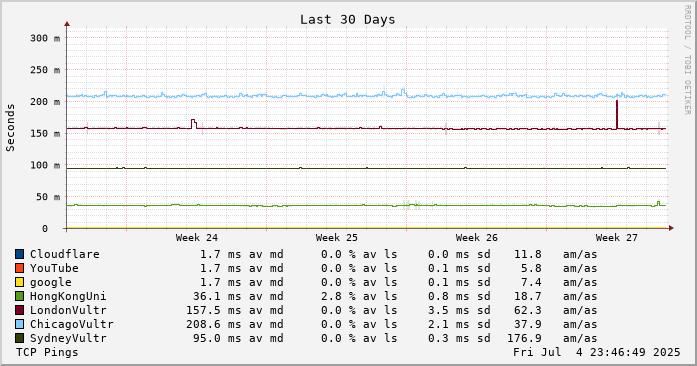This screenshot has width=697, height=366.
Task: Click the 'Week 26' x-axis label
Action: point(477,238)
